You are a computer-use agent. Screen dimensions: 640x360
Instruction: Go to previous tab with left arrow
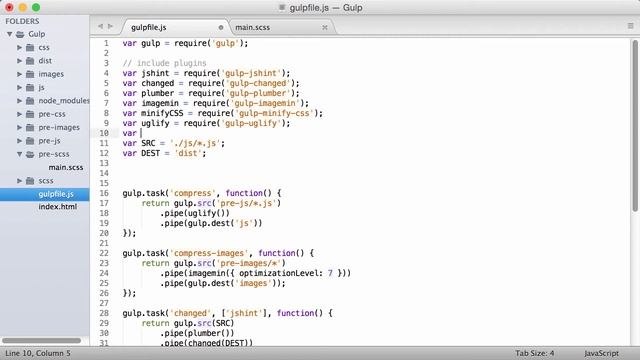[x=100, y=27]
